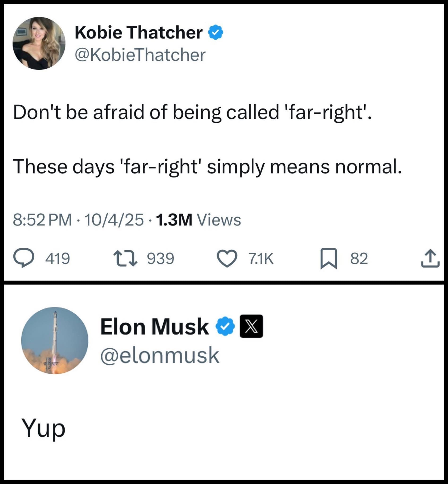The height and width of the screenshot is (484, 448).
Task: Click the 7.1K likes count
Action: 261,259
